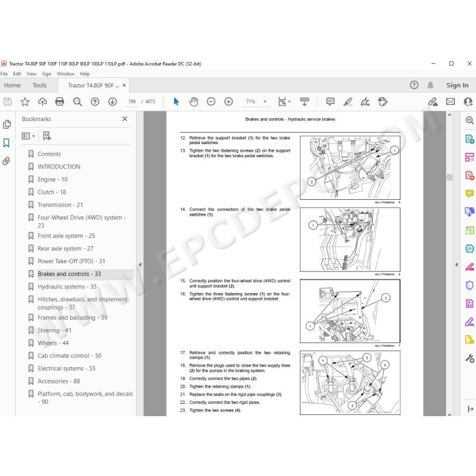The height and width of the screenshot is (476, 476).
Task: Open the Window menu
Action: point(65,73)
